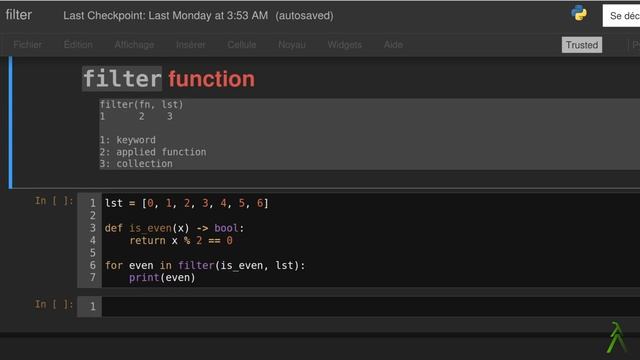The width and height of the screenshot is (640, 360).
Task: Click the '2: applied function' line
Action: [x=153, y=152]
